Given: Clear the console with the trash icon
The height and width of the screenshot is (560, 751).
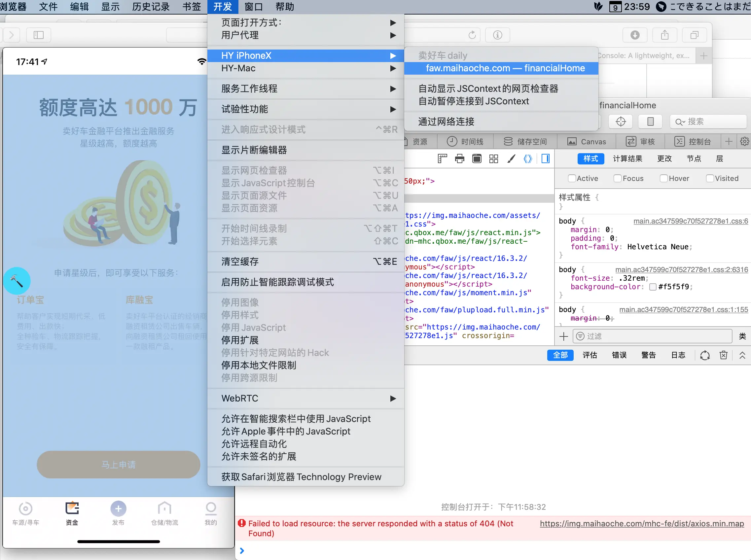Looking at the screenshot, I should 723,355.
